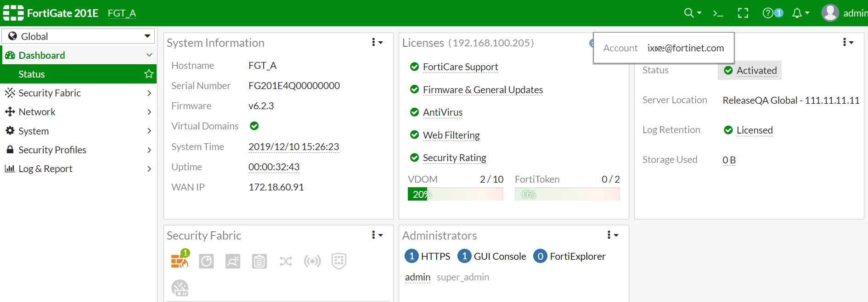Viewport: 868px width, 302px height.
Task: Click the FortiGate logo icon
Action: pyautogui.click(x=13, y=13)
